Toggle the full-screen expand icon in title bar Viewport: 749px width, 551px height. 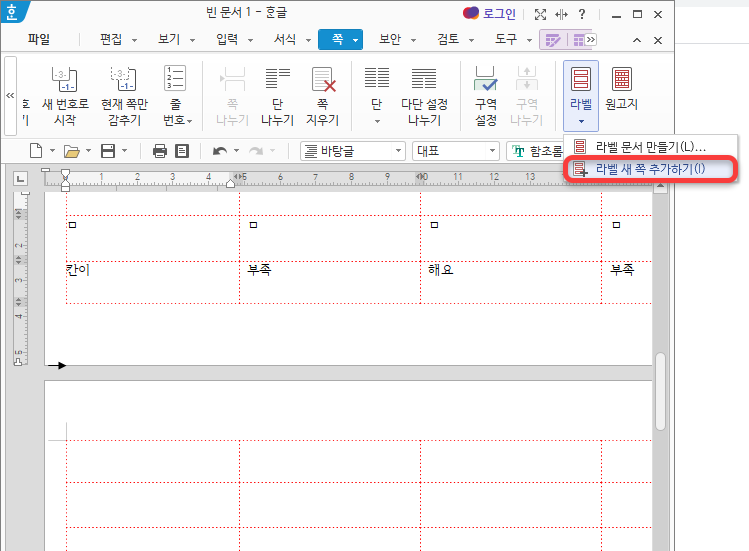(540, 14)
